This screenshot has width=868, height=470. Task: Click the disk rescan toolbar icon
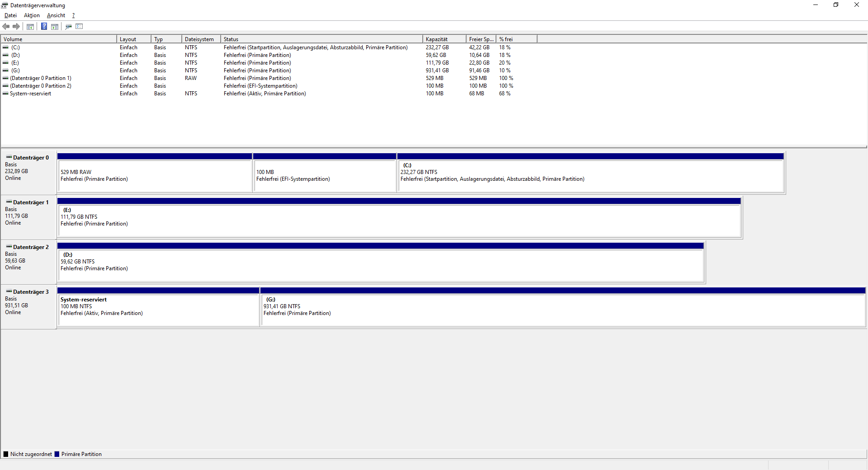coord(69,27)
